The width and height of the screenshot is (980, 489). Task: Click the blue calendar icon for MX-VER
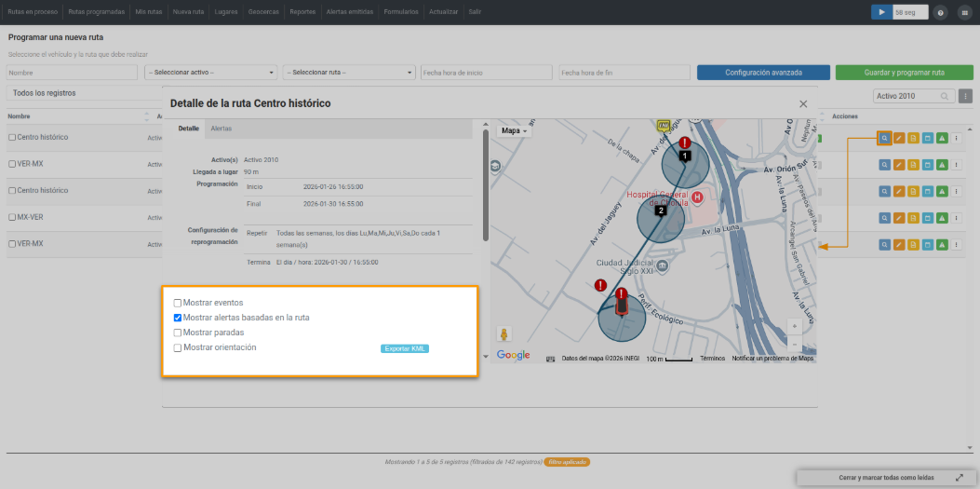[928, 218]
